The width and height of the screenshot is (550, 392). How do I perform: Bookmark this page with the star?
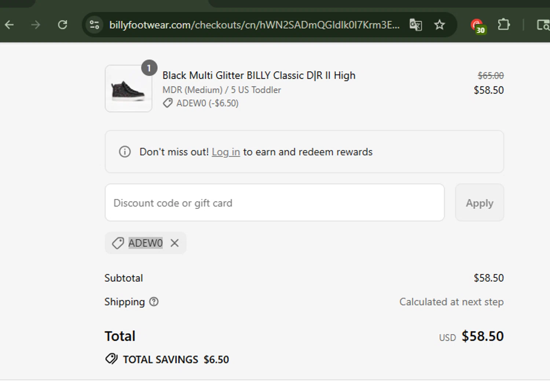[x=439, y=25]
